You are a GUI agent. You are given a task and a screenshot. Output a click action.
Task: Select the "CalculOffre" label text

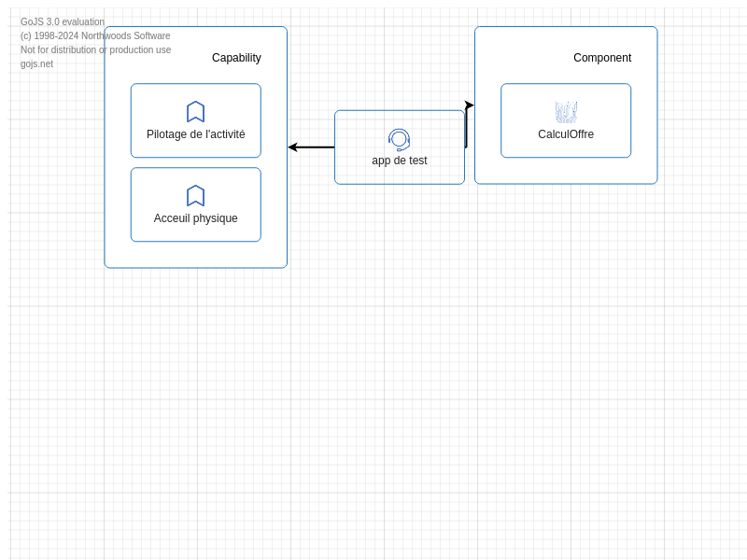(566, 134)
